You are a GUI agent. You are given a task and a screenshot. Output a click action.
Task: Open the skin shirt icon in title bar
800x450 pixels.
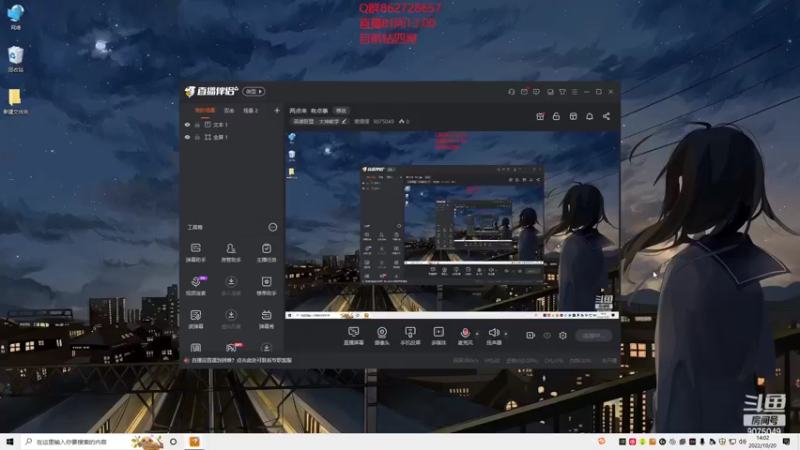click(x=562, y=92)
